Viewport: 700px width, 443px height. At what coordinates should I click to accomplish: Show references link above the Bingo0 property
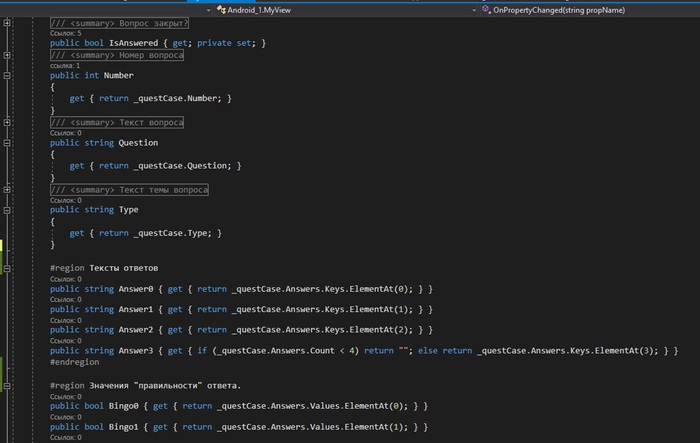tap(66, 397)
